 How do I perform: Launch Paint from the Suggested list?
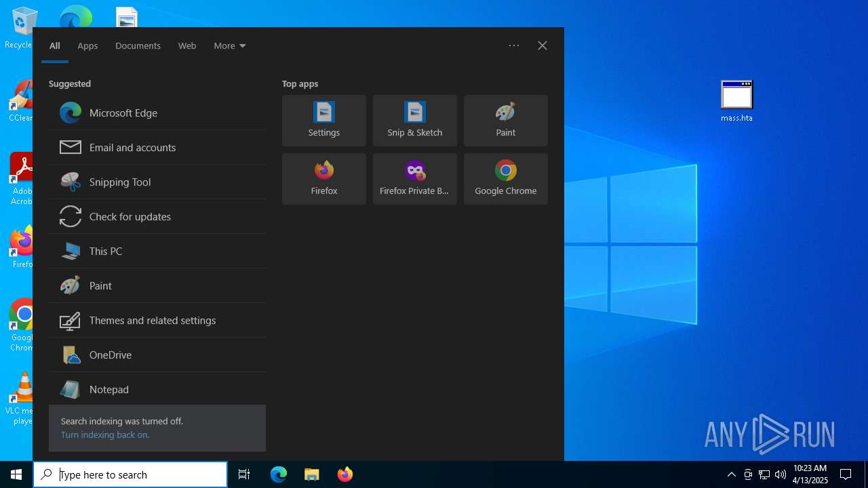tap(157, 286)
